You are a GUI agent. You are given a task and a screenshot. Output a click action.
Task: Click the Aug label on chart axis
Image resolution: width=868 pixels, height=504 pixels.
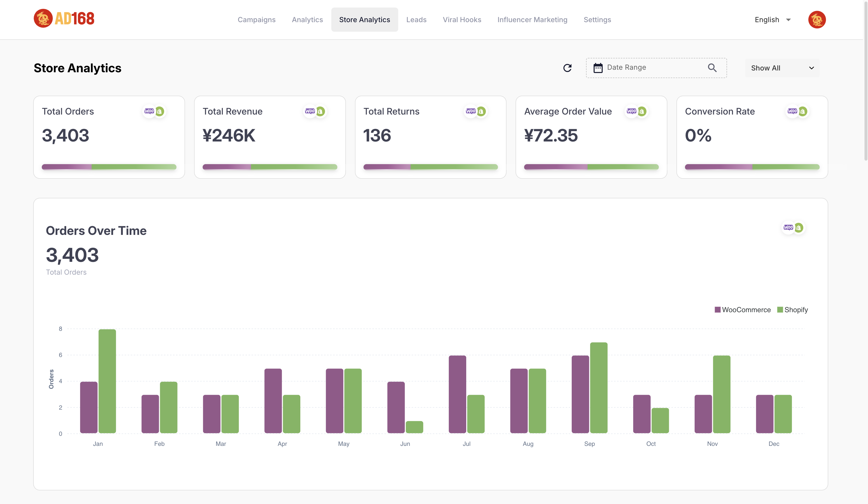click(x=528, y=444)
